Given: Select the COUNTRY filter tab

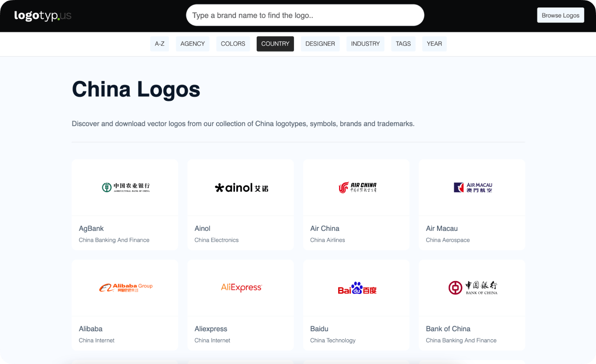Looking at the screenshot, I should (x=275, y=44).
